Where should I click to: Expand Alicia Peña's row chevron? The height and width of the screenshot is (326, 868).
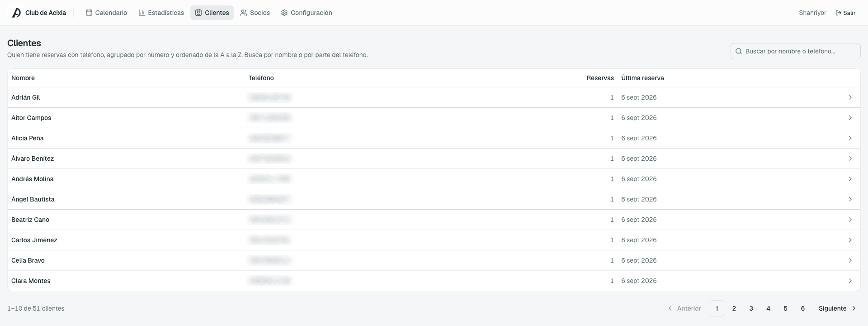pos(850,138)
